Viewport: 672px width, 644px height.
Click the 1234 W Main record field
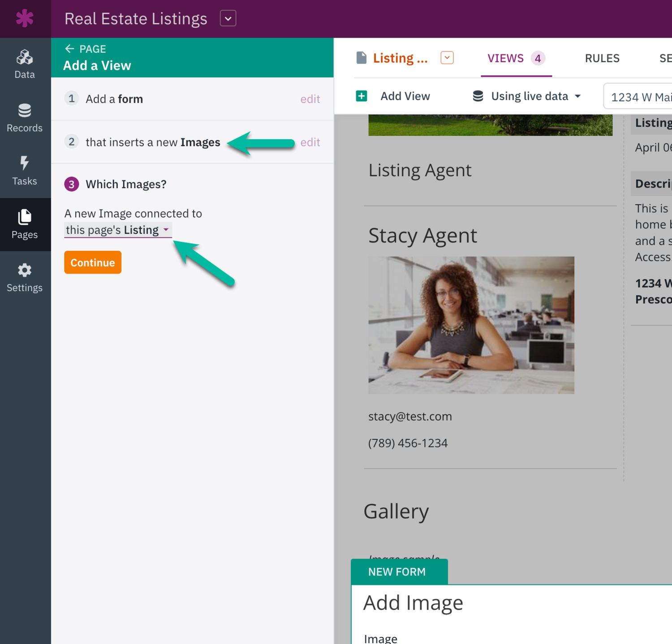pyautogui.click(x=639, y=97)
